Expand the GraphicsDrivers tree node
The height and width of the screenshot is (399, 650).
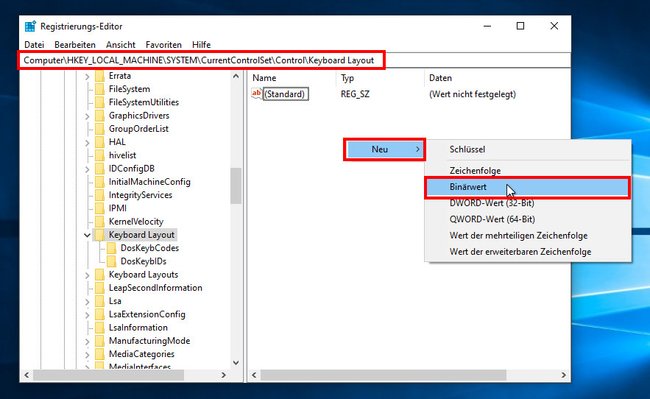87,116
